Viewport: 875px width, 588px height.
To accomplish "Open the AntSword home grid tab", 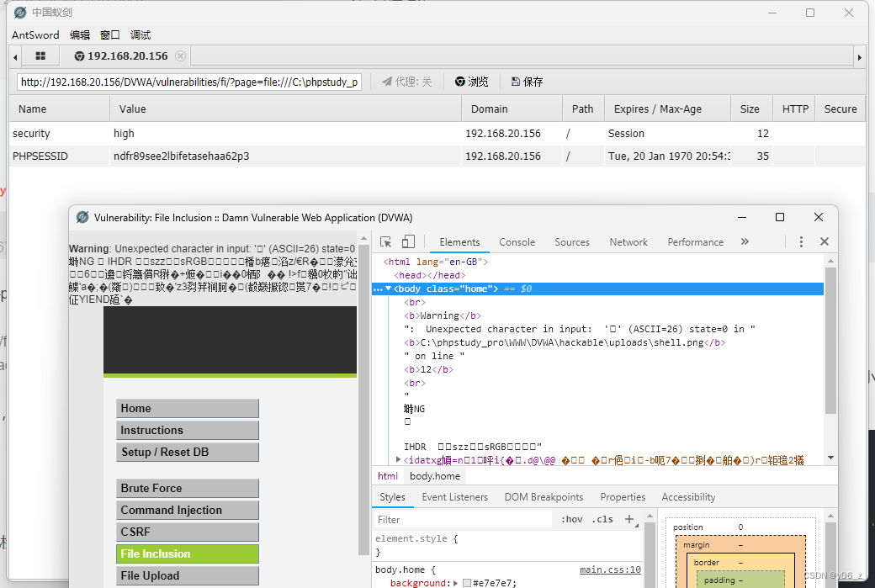I will [40, 56].
